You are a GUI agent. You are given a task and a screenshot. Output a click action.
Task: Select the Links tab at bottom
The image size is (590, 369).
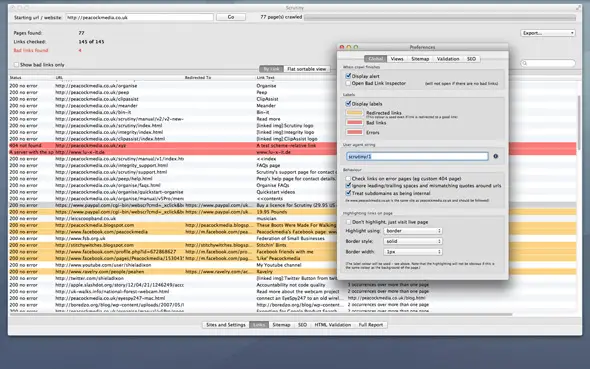click(259, 325)
